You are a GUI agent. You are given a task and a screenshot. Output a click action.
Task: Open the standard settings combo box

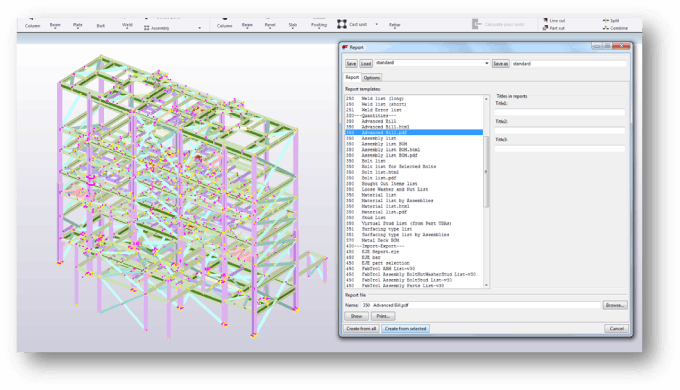pos(432,63)
